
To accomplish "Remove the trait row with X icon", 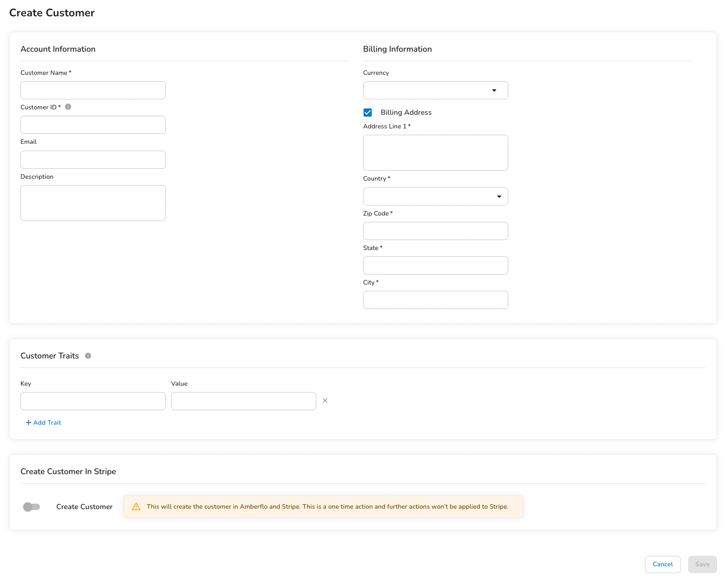I will coord(325,401).
